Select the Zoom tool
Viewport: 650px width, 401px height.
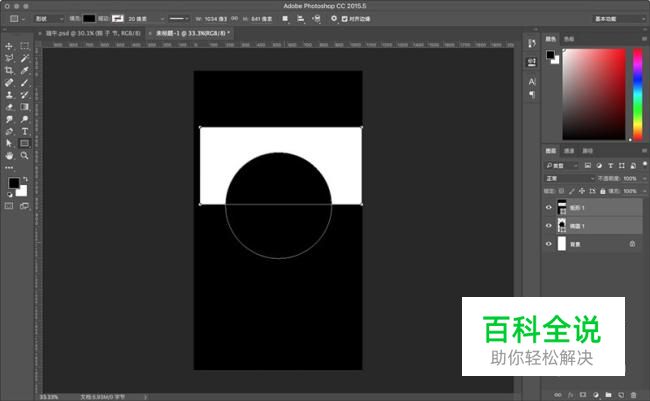pos(24,155)
